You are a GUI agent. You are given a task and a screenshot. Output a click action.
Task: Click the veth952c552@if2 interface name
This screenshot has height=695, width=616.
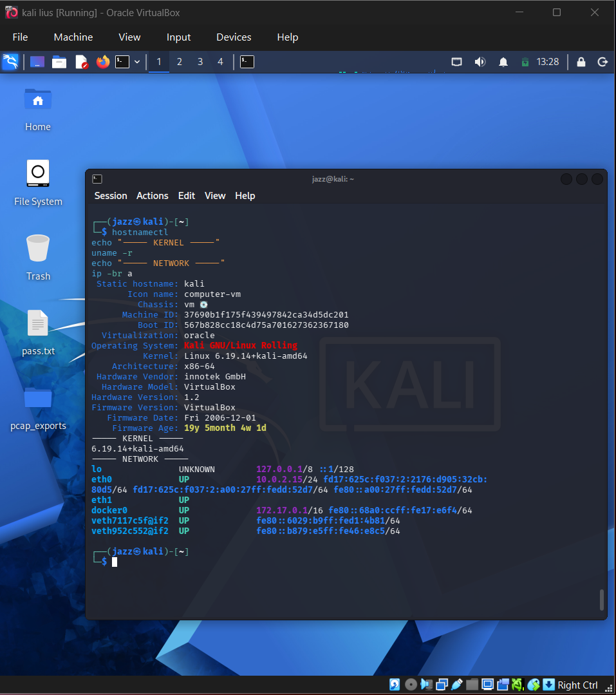tap(130, 531)
